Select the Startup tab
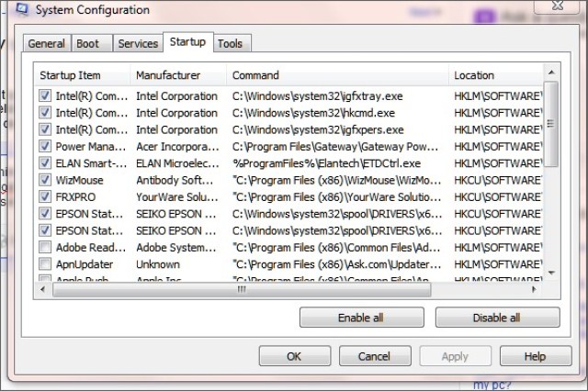The image size is (588, 391). tap(187, 42)
